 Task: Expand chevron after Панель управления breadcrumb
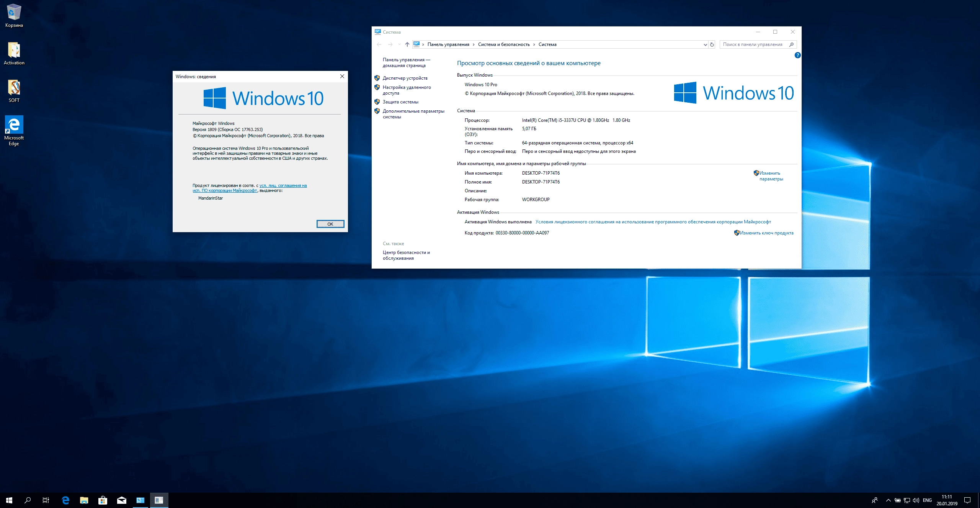pyautogui.click(x=474, y=44)
